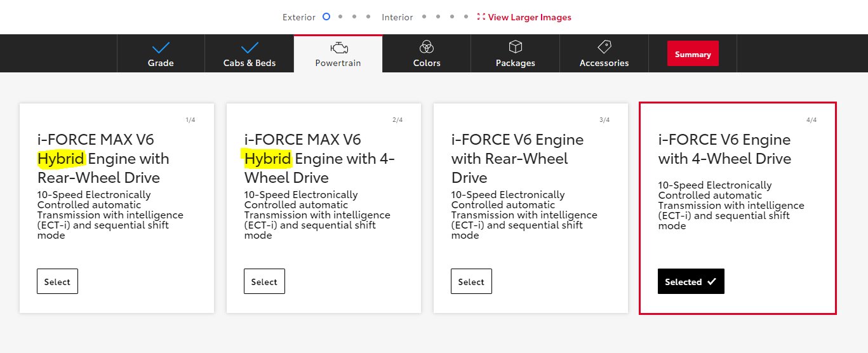Click i-FORCE V6 Engine 4-Wheel Drive title
Viewport: 868px width, 353px height.
coord(724,149)
